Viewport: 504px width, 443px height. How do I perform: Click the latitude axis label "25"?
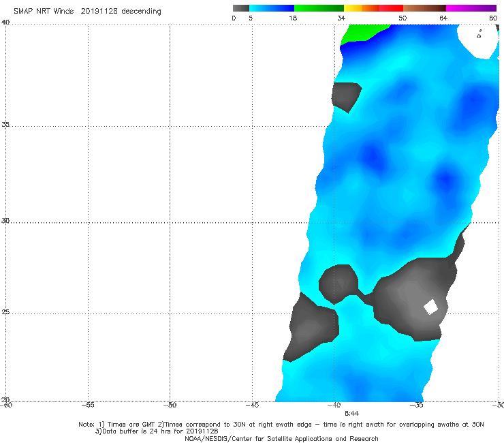(5, 311)
